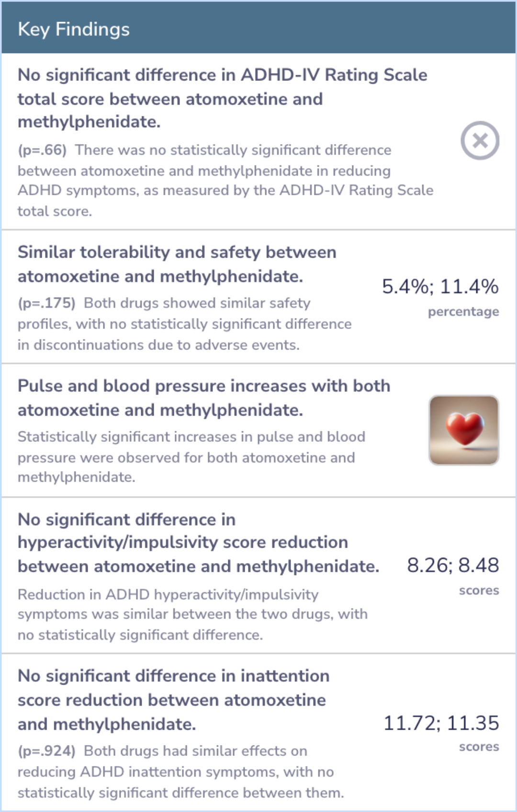Viewport: 517px width, 812px height.
Task: Click 'scores' label under 11.72; 11.35
Action: point(479,747)
